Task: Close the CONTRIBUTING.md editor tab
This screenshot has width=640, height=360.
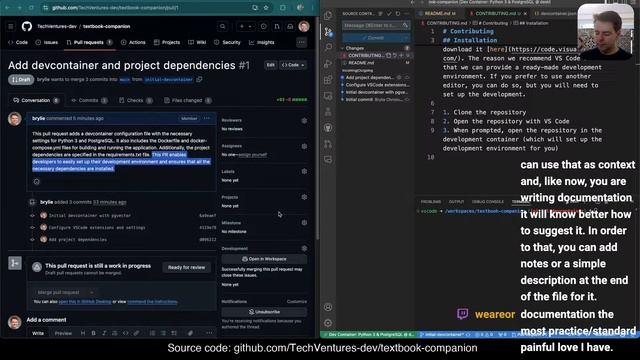Action: coord(525,13)
